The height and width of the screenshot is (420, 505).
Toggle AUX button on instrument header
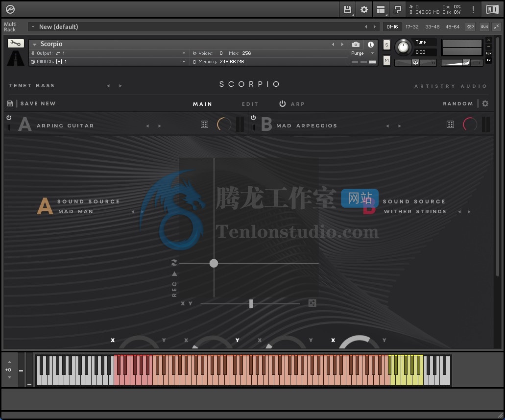(488, 53)
